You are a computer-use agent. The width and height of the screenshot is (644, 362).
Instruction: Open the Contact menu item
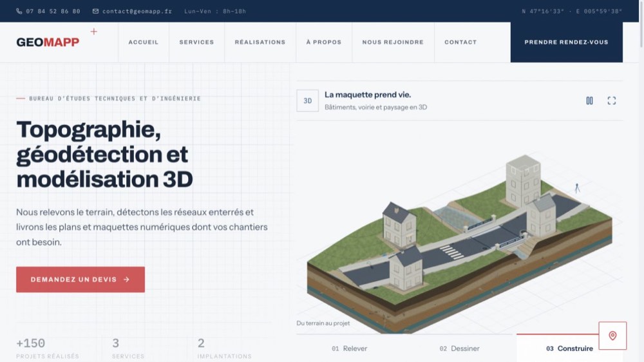click(x=460, y=42)
